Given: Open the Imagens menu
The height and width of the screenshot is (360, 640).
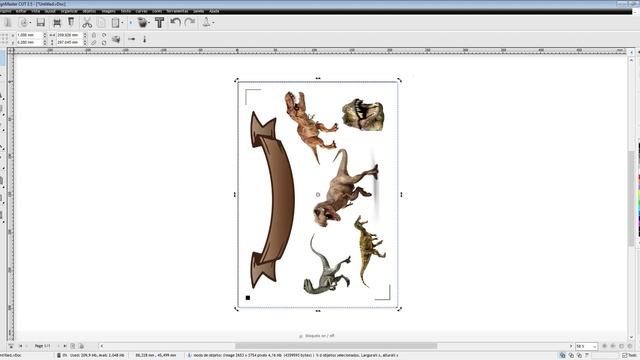Looking at the screenshot, I should [x=109, y=11].
